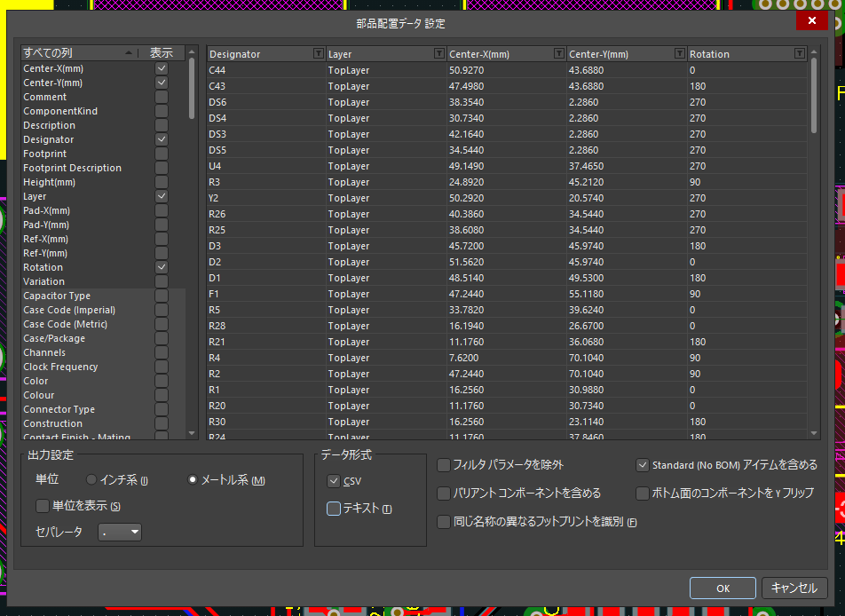This screenshot has height=616, width=845.
Task: Enable the Ref-X(mm) column checkbox
Action: click(162, 239)
